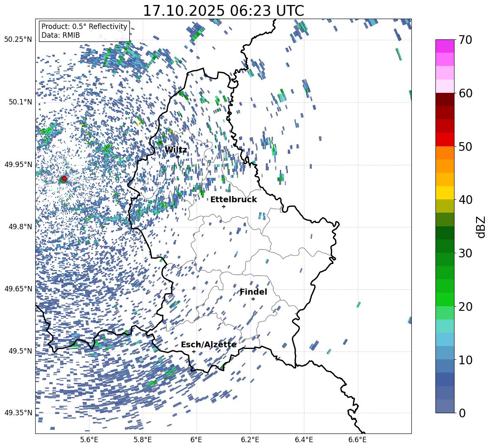Click the colorbar tick label 20
Image resolution: width=491 pixels, height=448 pixels.
(x=465, y=307)
